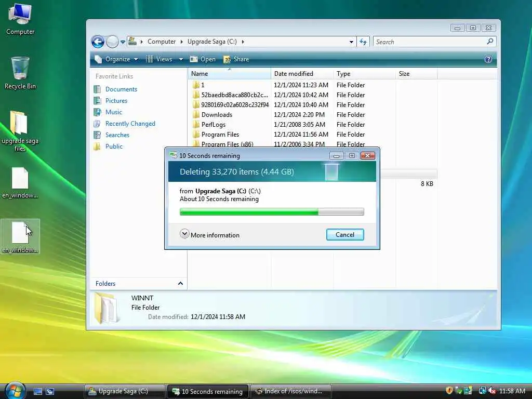Open Recently Changed in Favorite Links
Screen dimensions: 532x399
[x=130, y=124]
